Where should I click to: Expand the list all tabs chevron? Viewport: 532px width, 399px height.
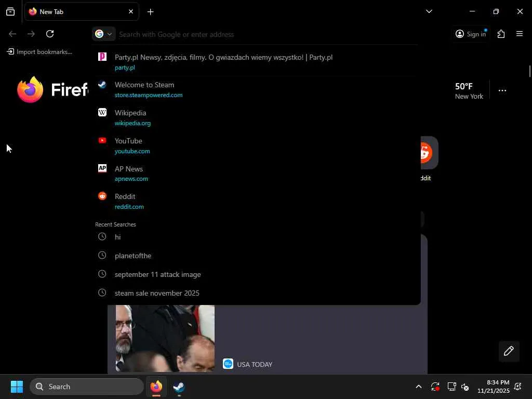tap(429, 11)
